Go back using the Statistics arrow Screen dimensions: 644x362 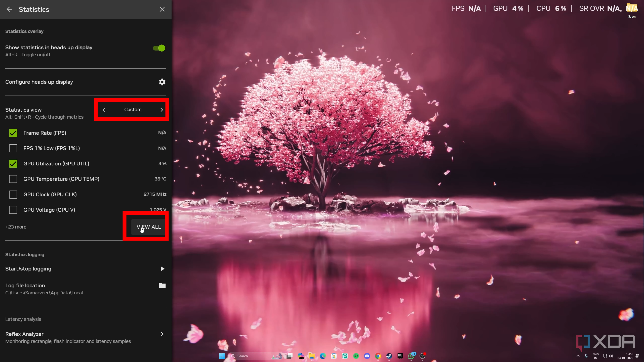tap(9, 9)
